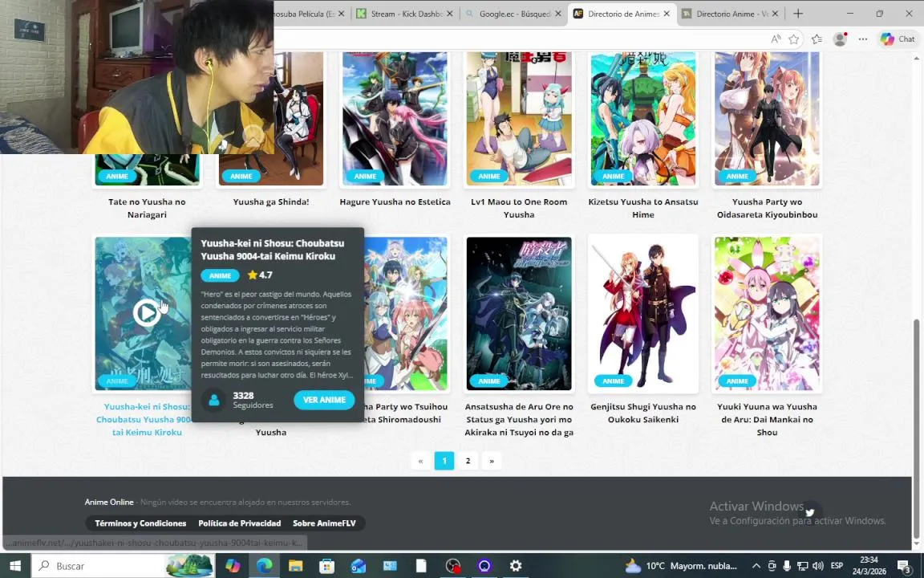This screenshot has height=578, width=924.
Task: Open popup title Yuusha-kei ni Shosu: Choubatsu Yuusha
Action: tap(272, 250)
